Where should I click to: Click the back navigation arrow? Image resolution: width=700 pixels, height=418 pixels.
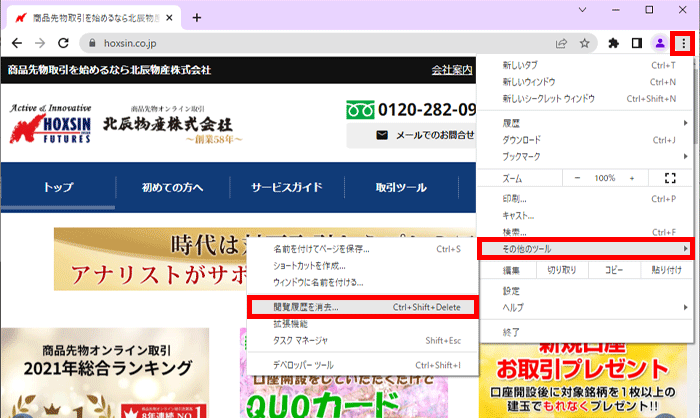click(x=17, y=43)
